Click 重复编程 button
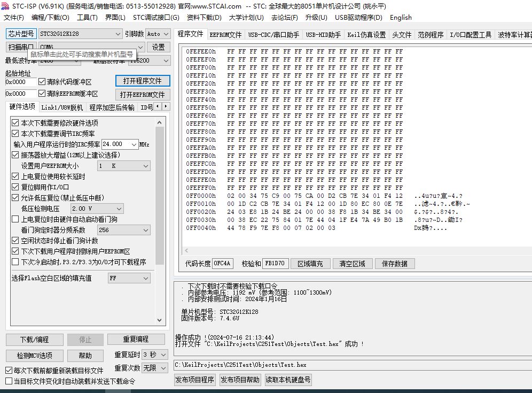 coord(136,339)
